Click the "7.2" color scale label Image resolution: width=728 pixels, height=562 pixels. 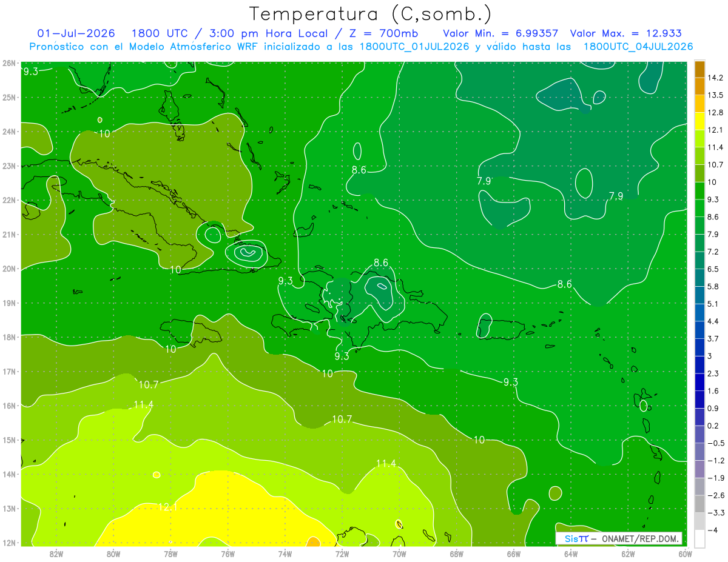pos(713,252)
